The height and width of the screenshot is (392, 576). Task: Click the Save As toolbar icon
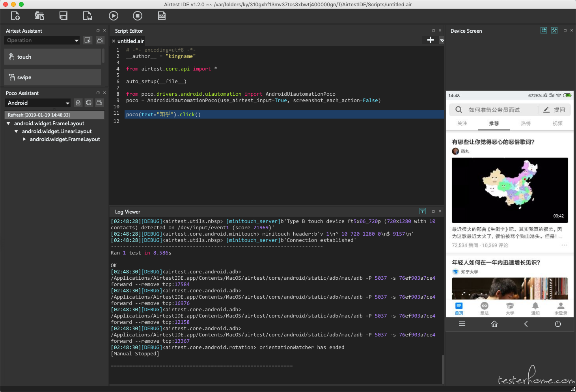tap(88, 16)
